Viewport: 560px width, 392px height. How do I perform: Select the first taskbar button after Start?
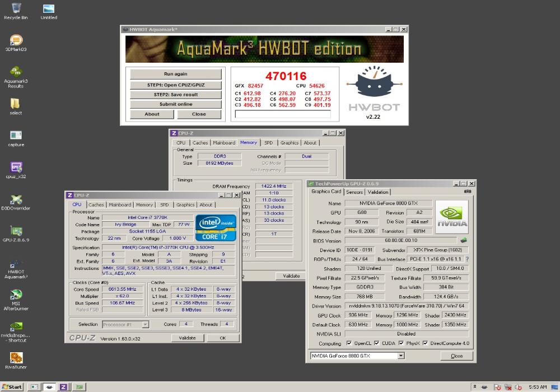(x=34, y=386)
